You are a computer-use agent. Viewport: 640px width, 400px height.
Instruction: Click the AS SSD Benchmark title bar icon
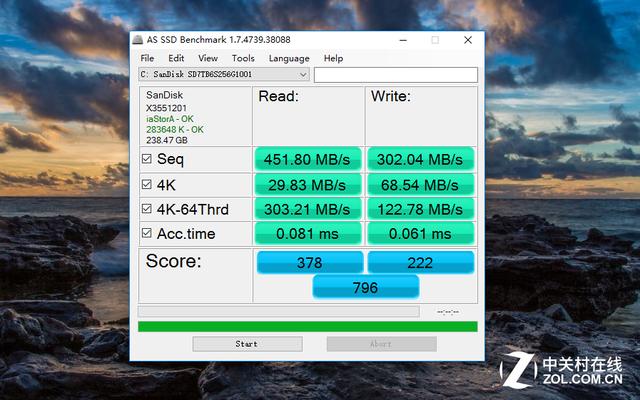tap(138, 40)
